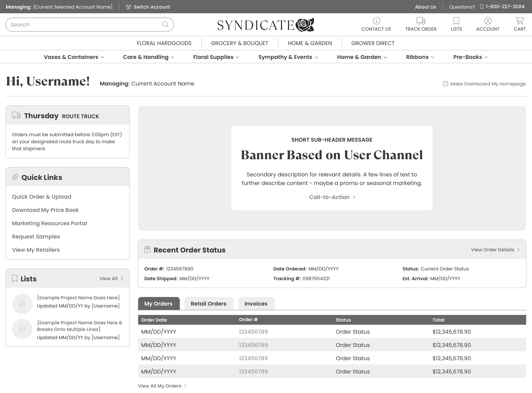Viewport: 532px width, 393px height.
Task: Click the Order # column header
Action: [x=248, y=320]
